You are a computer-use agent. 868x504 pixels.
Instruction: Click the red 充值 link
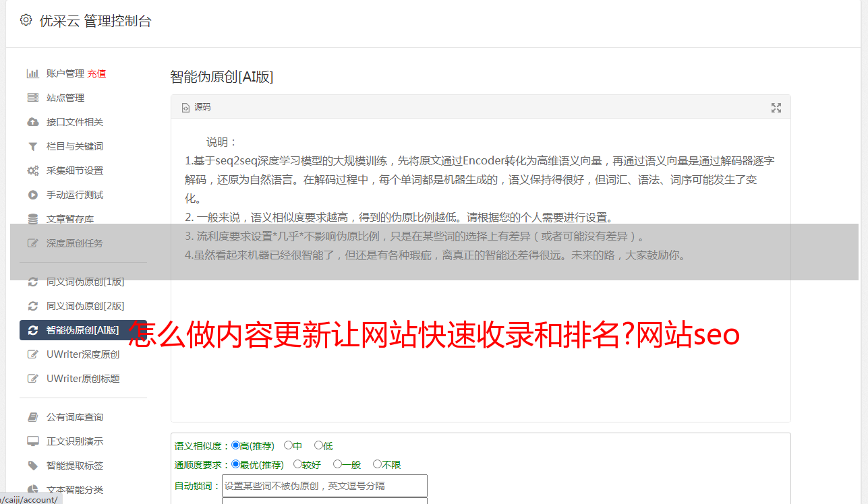[x=96, y=73]
